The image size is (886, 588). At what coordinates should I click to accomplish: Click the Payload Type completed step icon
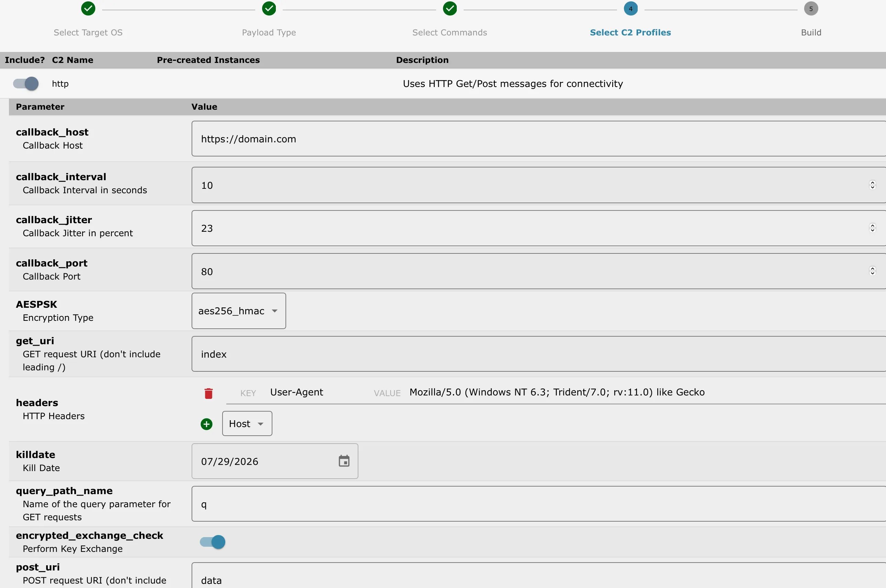pos(269,8)
